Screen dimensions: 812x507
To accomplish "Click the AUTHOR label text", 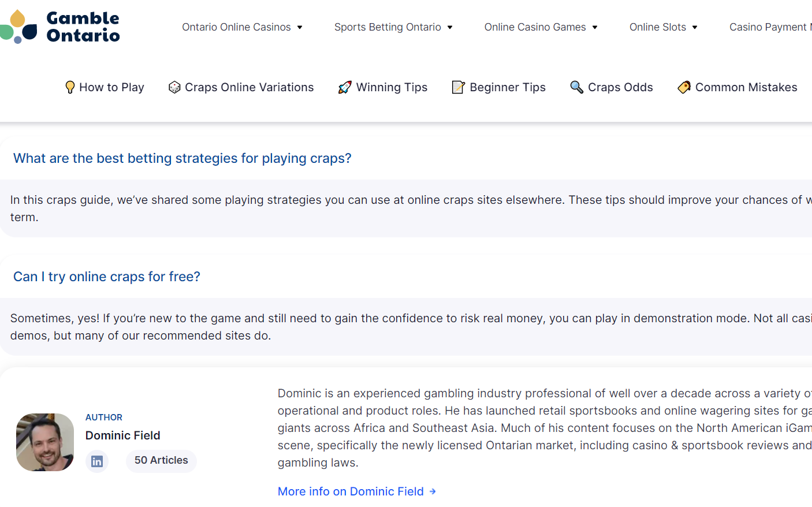I will 104,417.
